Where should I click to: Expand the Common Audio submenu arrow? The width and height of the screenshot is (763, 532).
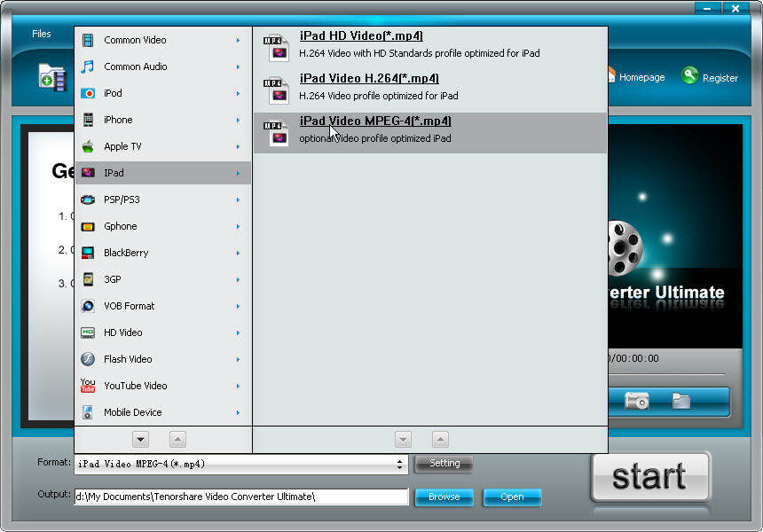(x=238, y=66)
